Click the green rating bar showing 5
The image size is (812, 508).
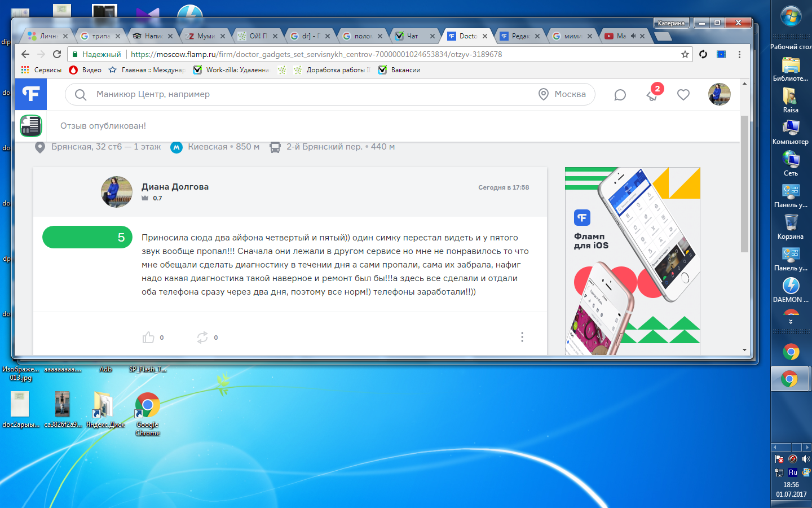click(87, 237)
